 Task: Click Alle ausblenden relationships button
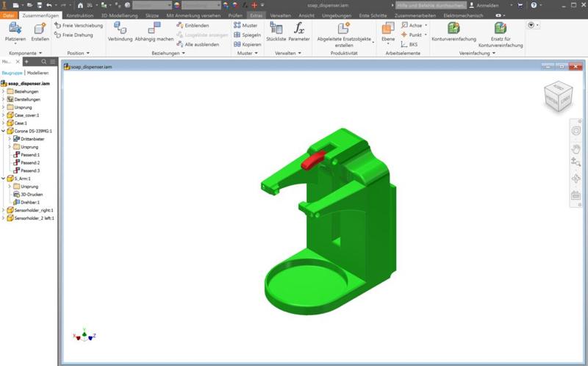tap(198, 44)
